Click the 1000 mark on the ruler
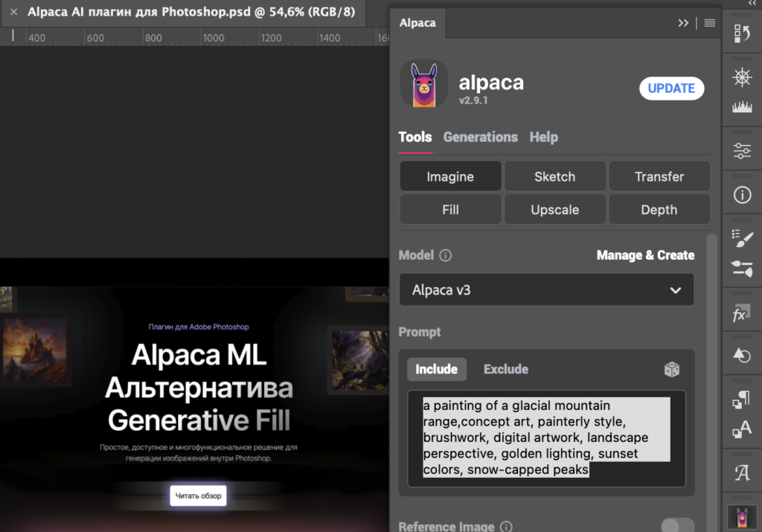 pyautogui.click(x=214, y=38)
